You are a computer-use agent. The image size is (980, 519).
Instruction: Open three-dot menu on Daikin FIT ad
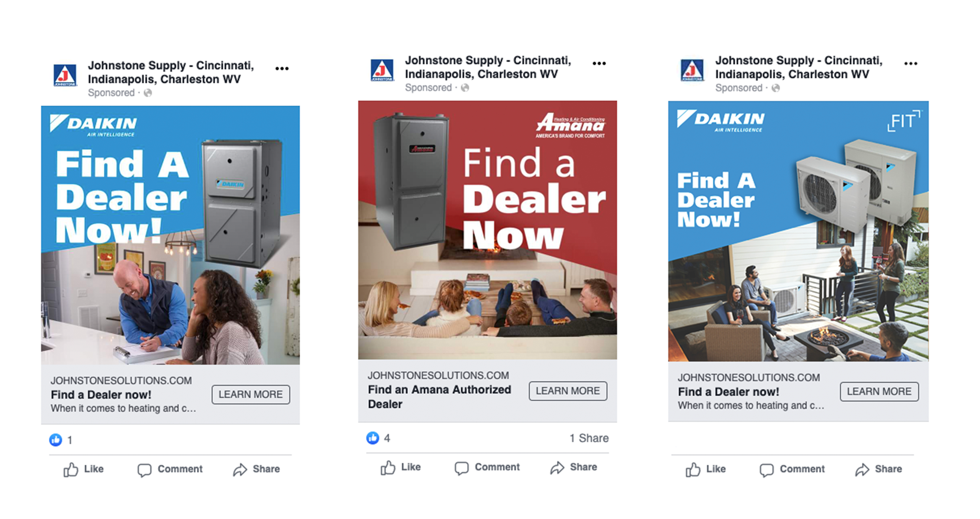point(911,64)
